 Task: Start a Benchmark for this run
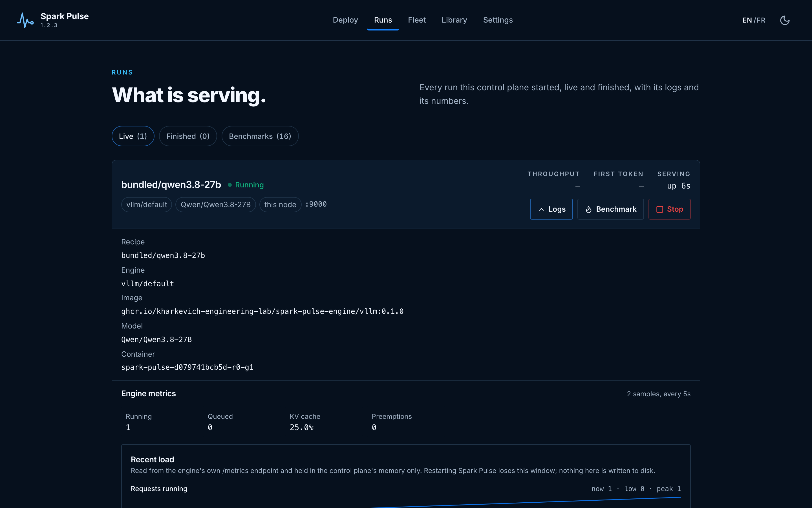pos(611,209)
